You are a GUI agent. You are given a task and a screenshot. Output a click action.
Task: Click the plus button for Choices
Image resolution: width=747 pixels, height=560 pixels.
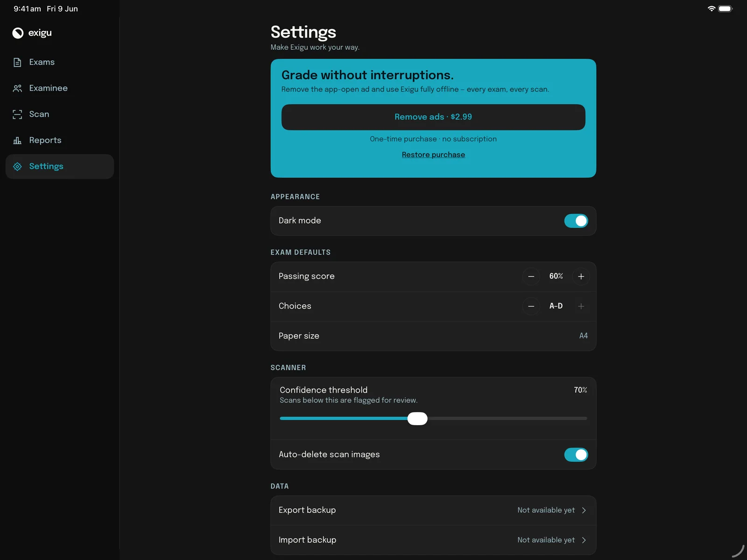click(581, 307)
